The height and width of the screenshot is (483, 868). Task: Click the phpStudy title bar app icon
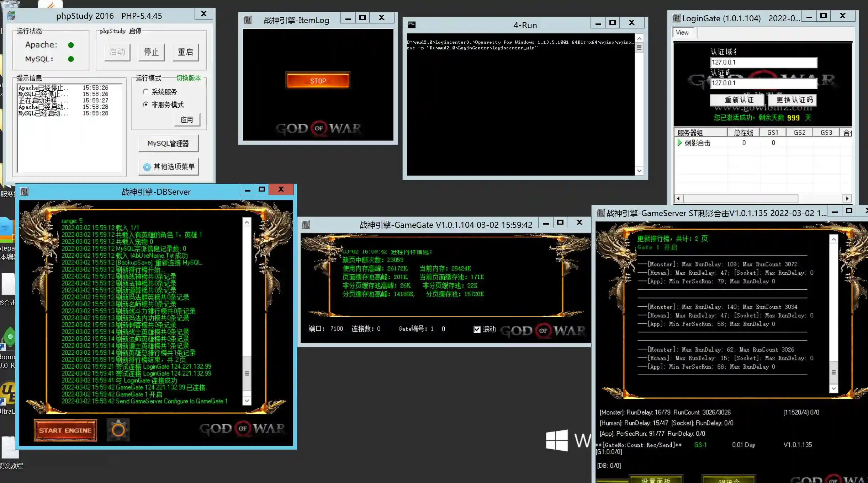tap(11, 16)
